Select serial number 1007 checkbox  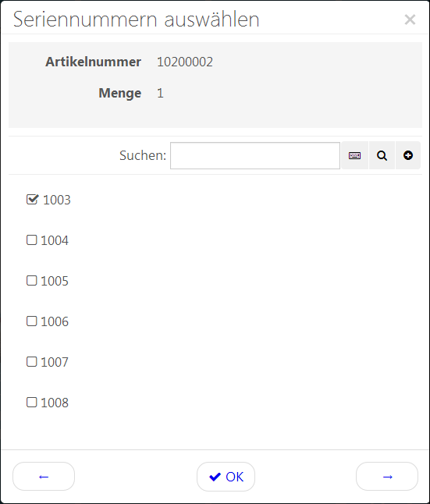(31, 361)
